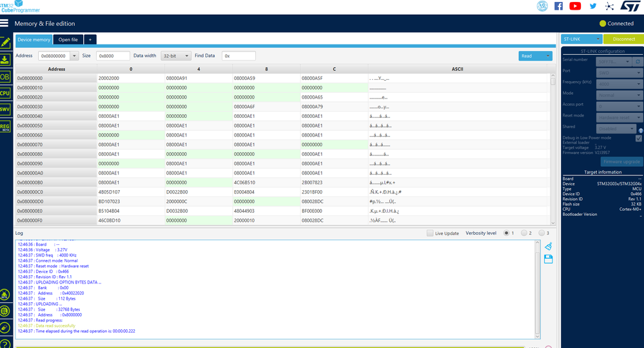Open the CPU panel icon
This screenshot has height=348, width=644.
pyautogui.click(x=5, y=93)
